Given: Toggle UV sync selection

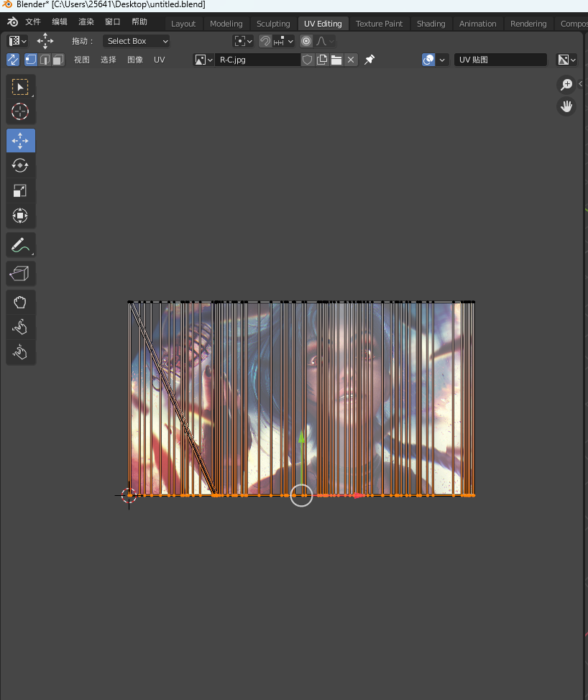Looking at the screenshot, I should pyautogui.click(x=13, y=60).
